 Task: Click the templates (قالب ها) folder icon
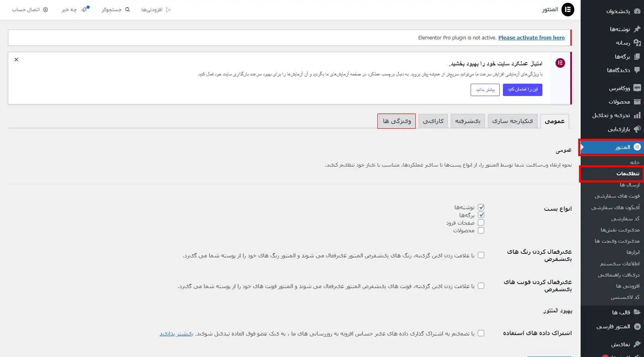click(637, 312)
